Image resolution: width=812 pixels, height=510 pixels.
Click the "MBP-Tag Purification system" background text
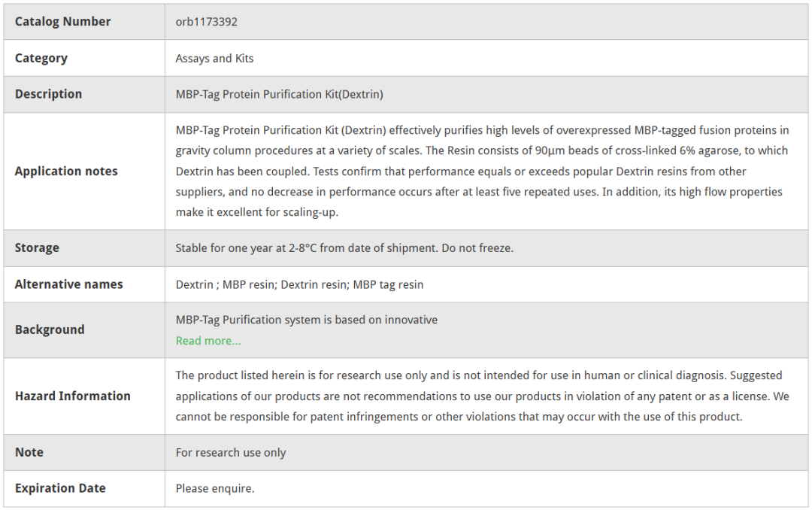pyautogui.click(x=306, y=320)
